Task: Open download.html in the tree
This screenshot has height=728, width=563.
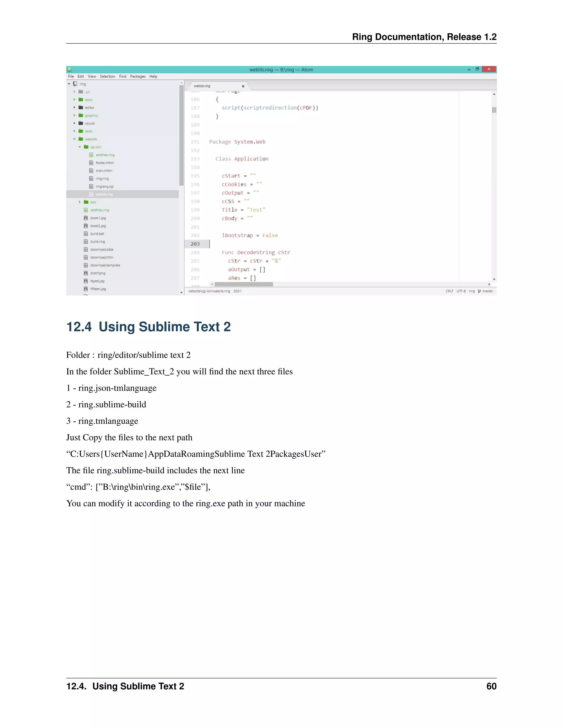Action: point(102,257)
